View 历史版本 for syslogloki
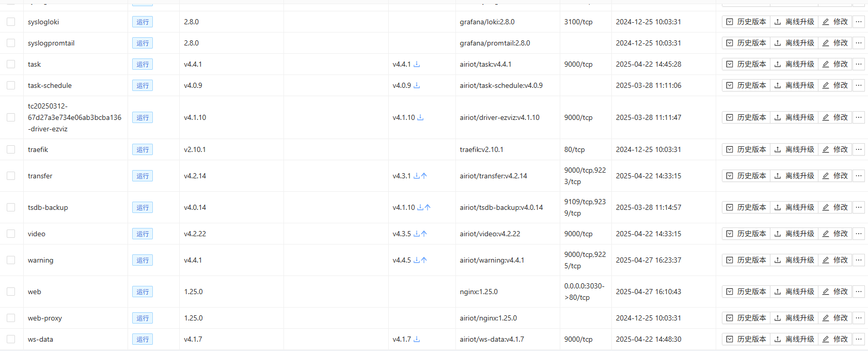The image size is (868, 351). [x=746, y=22]
